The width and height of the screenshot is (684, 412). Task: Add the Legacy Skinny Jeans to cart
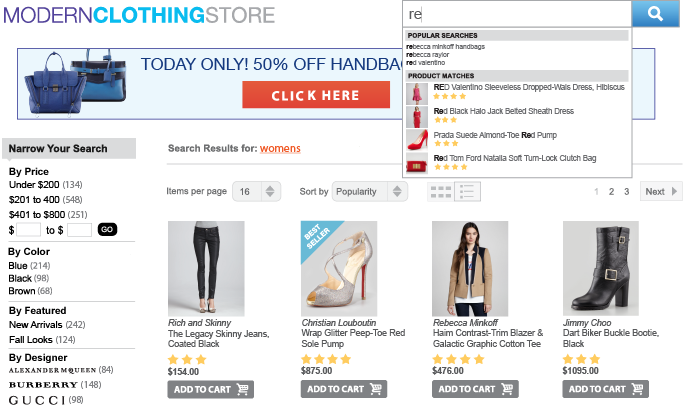click(x=210, y=389)
